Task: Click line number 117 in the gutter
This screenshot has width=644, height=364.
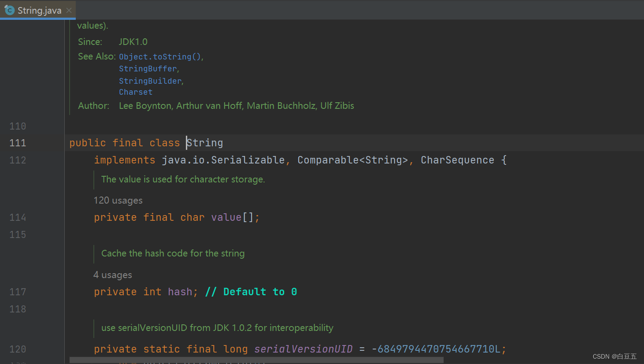Action: click(x=18, y=292)
